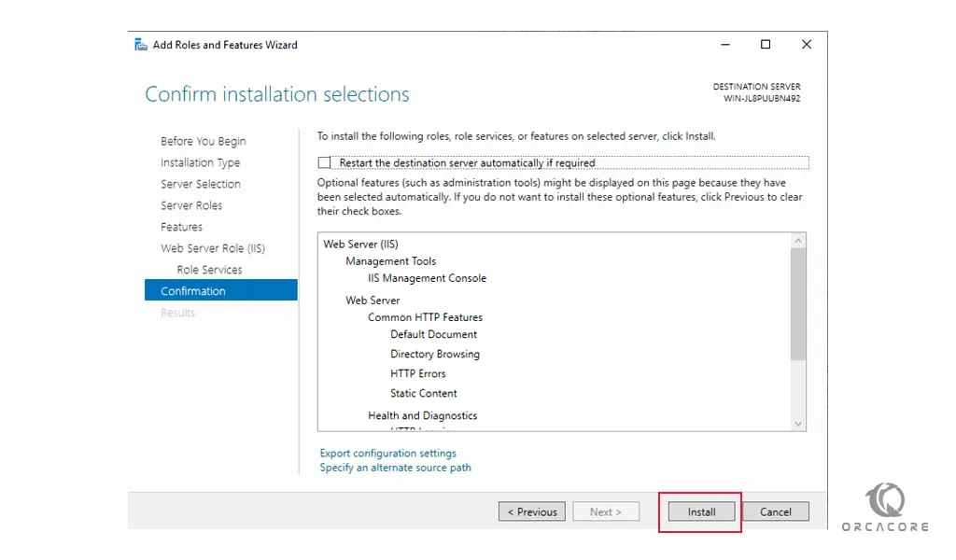Select IIS Management Console entry

[x=427, y=278]
